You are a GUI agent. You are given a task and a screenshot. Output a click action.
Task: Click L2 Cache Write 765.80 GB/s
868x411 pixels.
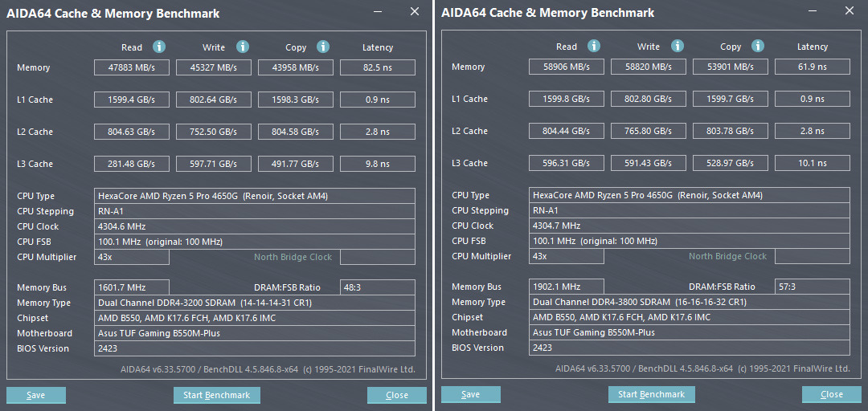(x=649, y=131)
